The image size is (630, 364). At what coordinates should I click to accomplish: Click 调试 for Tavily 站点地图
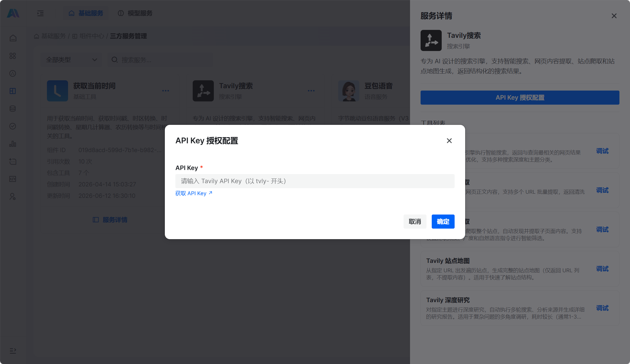[x=602, y=269]
